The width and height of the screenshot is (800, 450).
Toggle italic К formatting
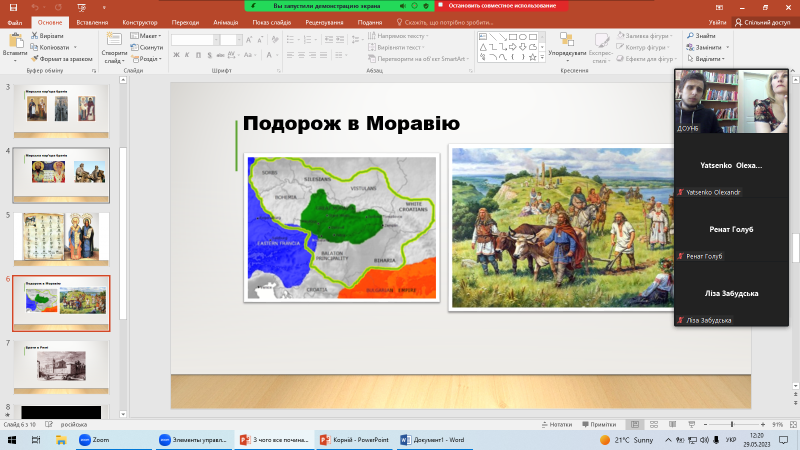coord(187,55)
